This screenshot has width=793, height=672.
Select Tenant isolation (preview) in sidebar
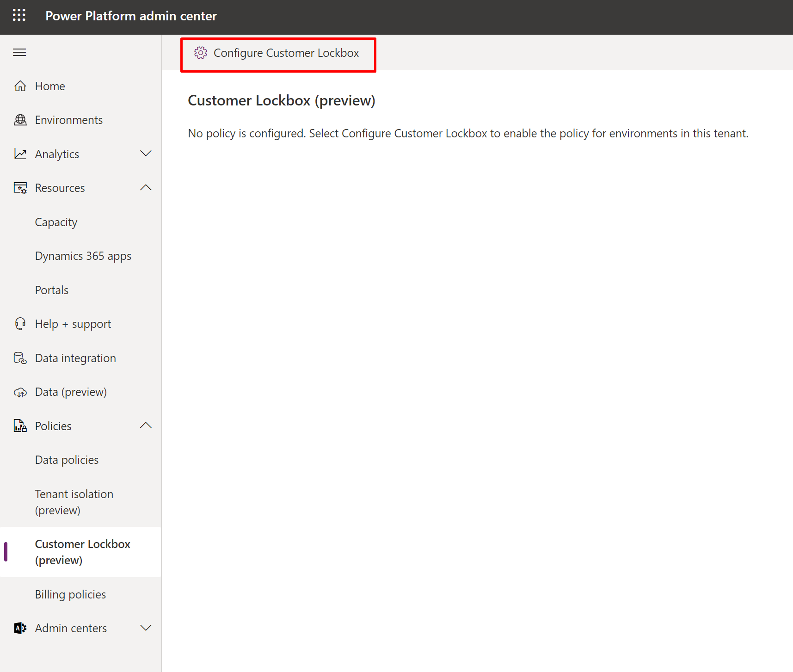click(74, 502)
